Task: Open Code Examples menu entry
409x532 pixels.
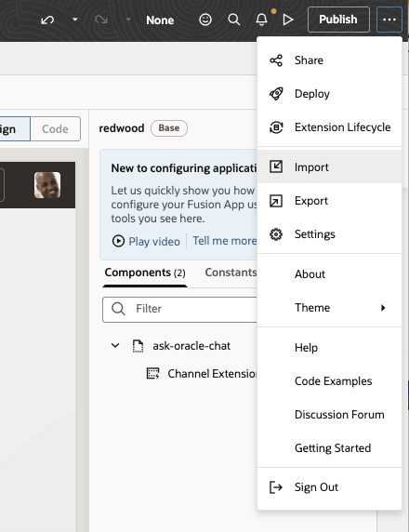Action: click(x=329, y=381)
